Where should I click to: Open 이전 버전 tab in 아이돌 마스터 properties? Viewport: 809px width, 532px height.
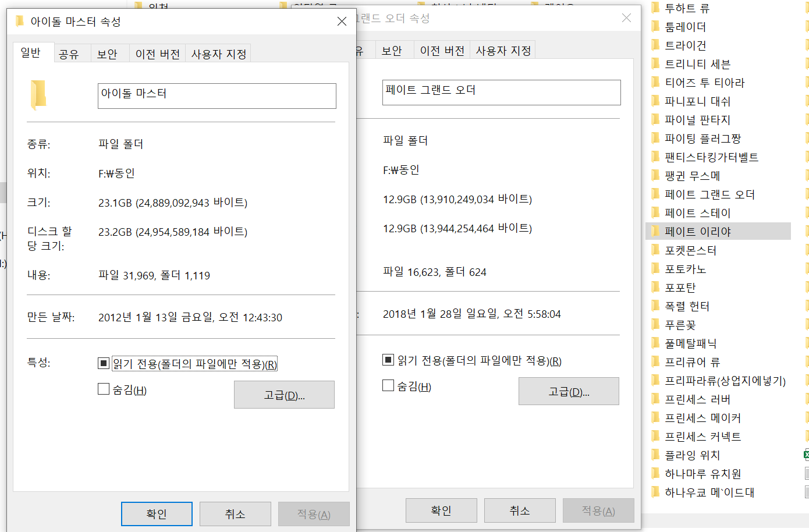click(x=157, y=54)
